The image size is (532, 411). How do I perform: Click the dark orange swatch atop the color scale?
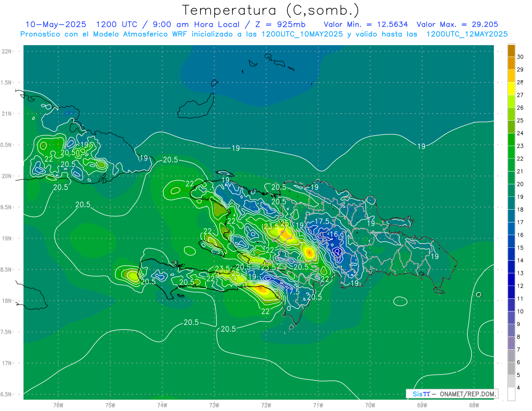click(511, 51)
